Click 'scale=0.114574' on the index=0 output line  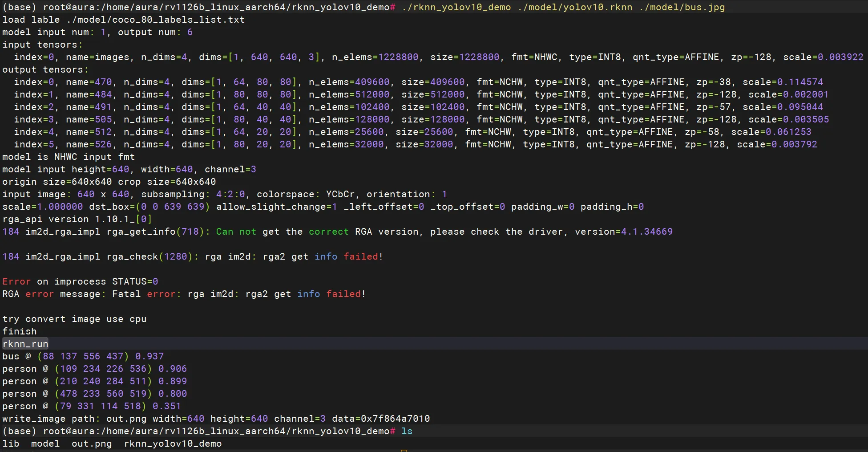(783, 82)
